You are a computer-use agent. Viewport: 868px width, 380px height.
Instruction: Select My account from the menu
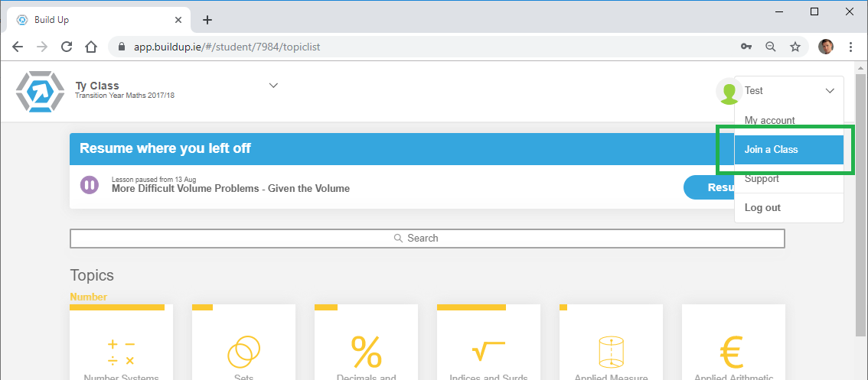(769, 120)
